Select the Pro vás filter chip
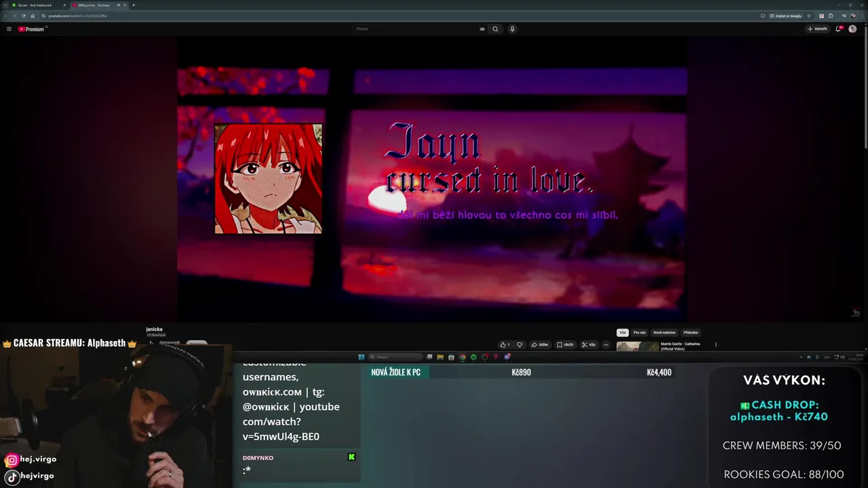This screenshot has height=488, width=868. (639, 333)
